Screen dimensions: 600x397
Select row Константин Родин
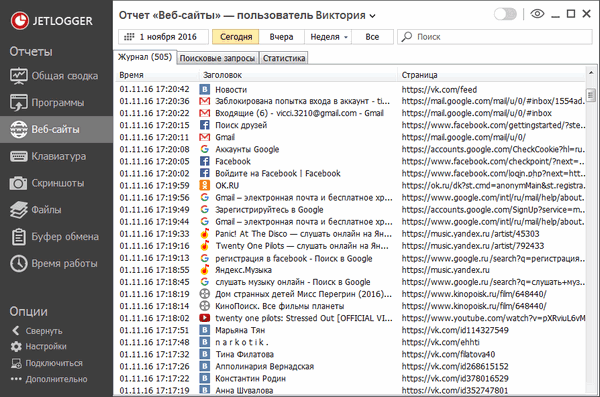pos(351,378)
